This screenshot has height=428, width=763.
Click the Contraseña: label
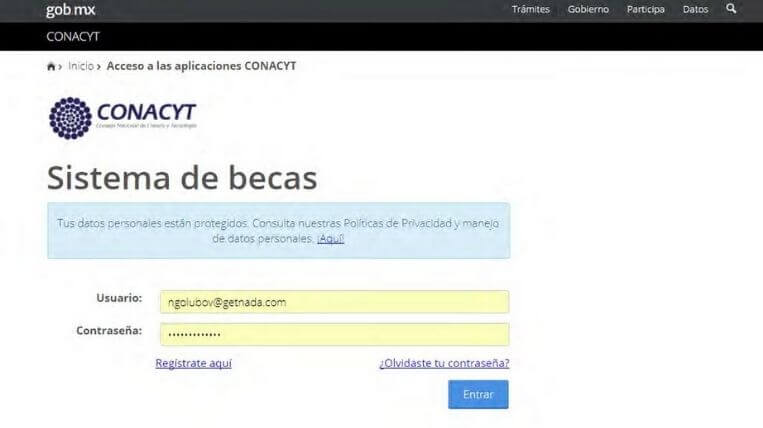(x=109, y=331)
